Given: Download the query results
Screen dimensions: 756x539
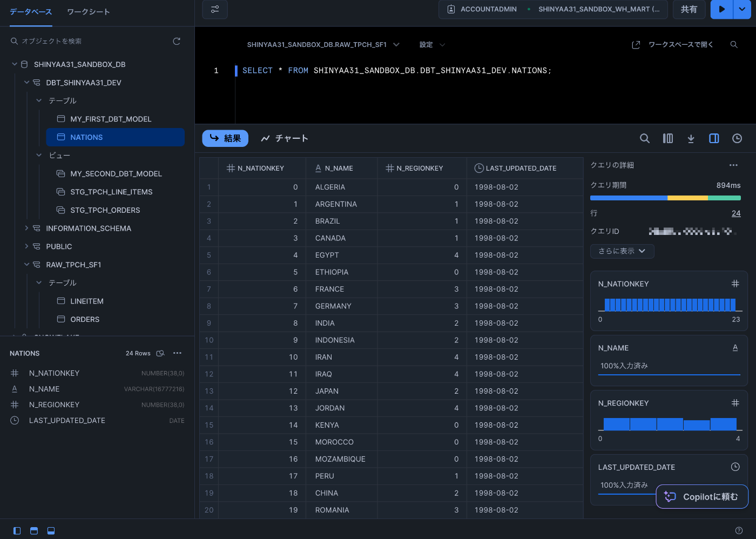Looking at the screenshot, I should pos(691,138).
